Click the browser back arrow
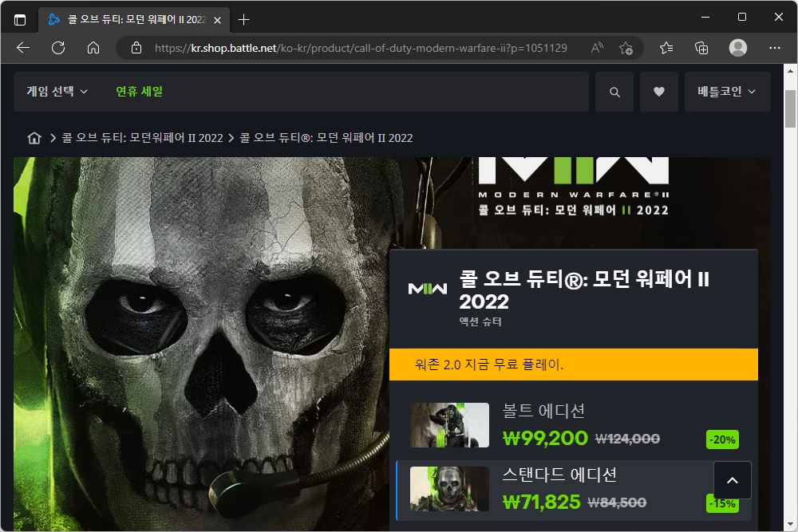This screenshot has height=532, width=798. (23, 48)
